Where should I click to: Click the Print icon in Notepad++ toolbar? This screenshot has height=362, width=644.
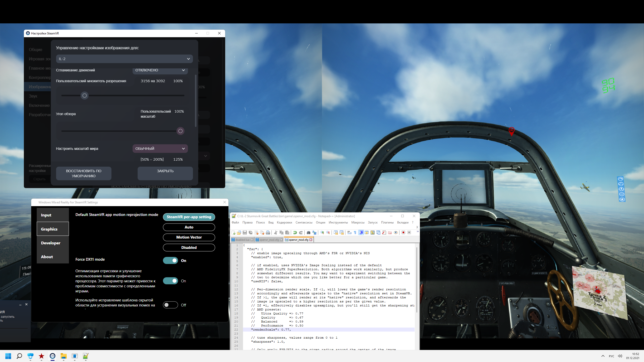tap(268, 233)
